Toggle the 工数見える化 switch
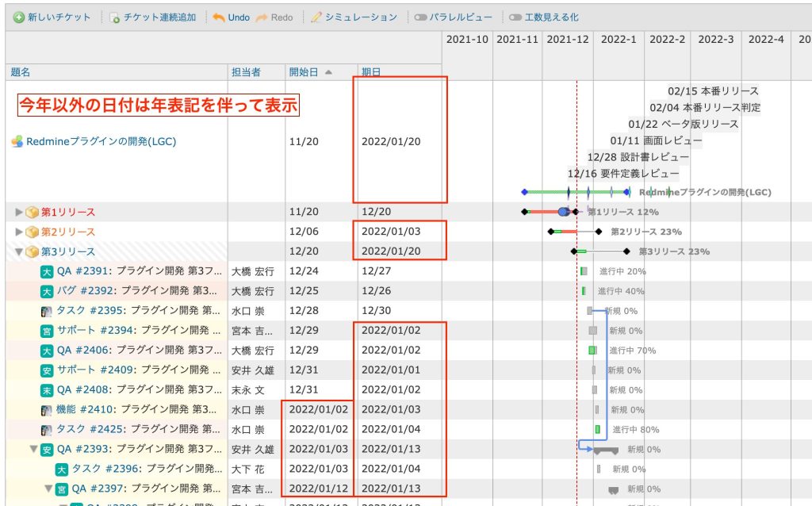Viewport: 812px width, 506px height. tap(515, 17)
